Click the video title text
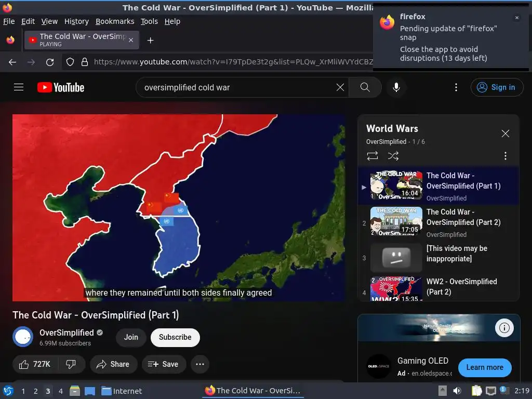The height and width of the screenshot is (399, 532). [96, 315]
